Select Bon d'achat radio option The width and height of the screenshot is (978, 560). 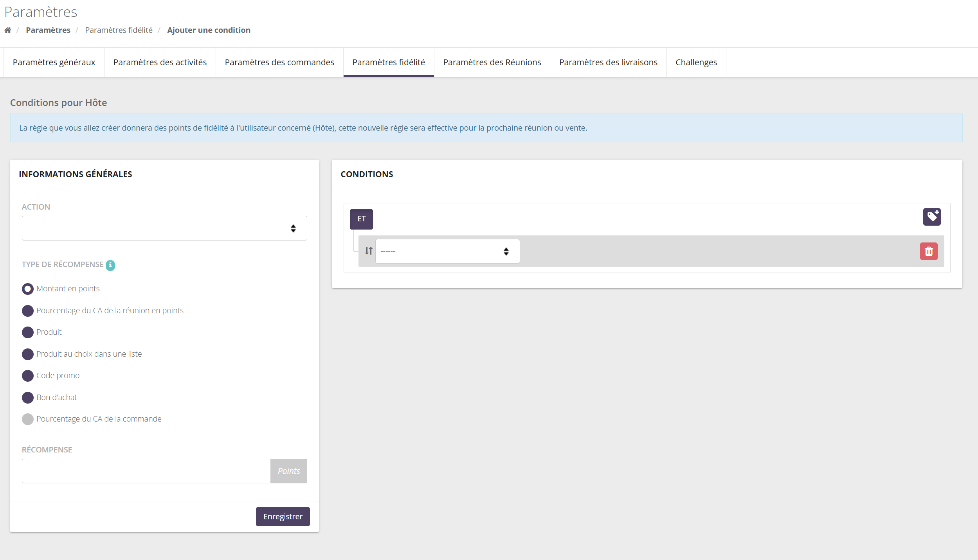tap(28, 398)
